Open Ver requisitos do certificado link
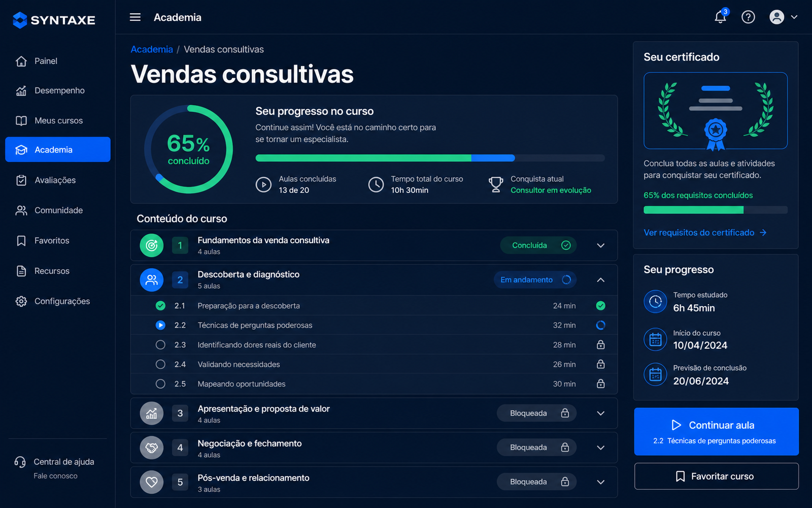Image resolution: width=812 pixels, height=508 pixels. [x=705, y=233]
